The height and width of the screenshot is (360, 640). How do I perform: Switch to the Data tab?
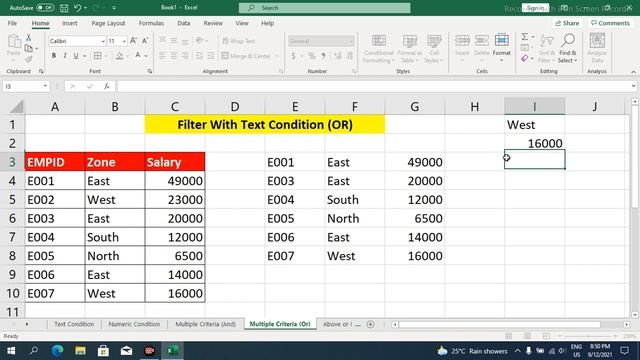click(x=184, y=23)
